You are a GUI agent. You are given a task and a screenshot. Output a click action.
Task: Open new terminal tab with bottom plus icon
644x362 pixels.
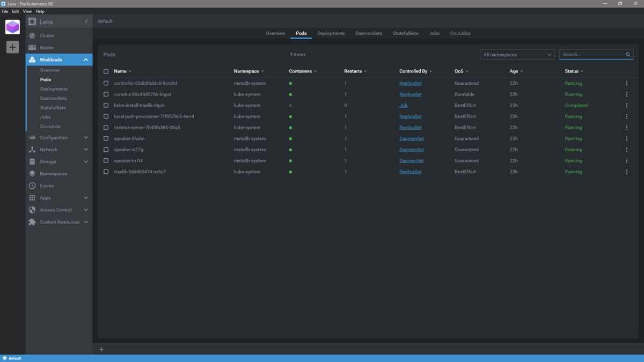pyautogui.click(x=101, y=350)
